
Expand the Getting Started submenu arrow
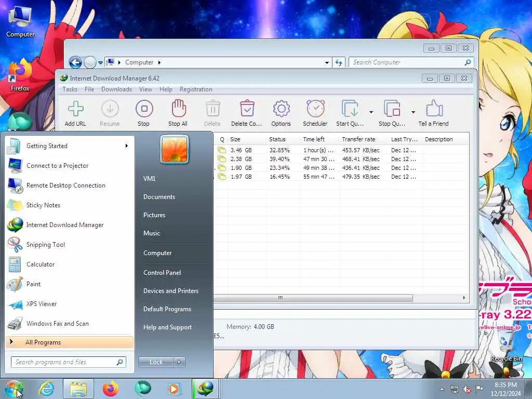(x=127, y=146)
